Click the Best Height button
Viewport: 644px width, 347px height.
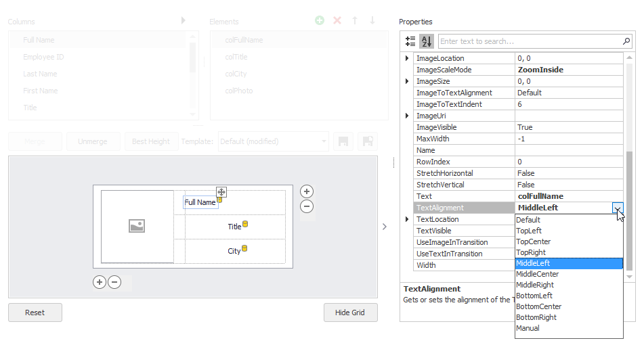click(151, 141)
